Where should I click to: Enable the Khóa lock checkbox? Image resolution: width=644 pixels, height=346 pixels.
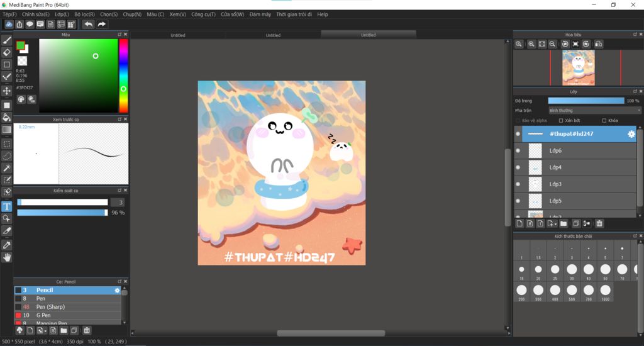coord(604,120)
